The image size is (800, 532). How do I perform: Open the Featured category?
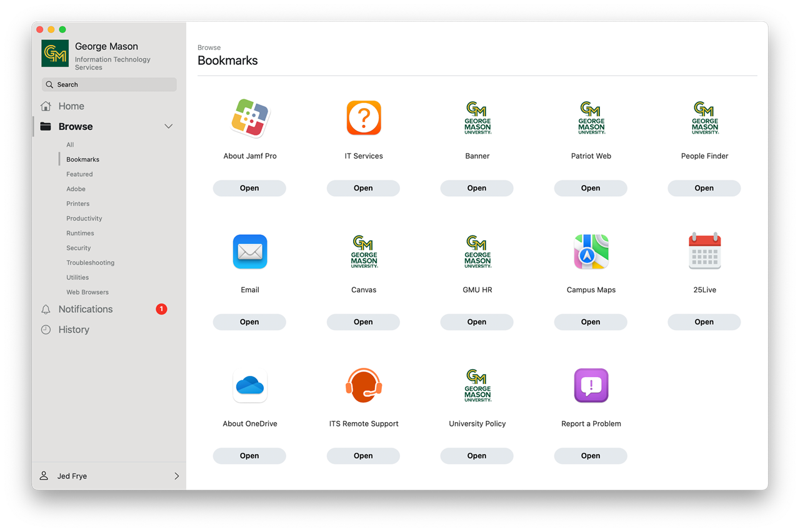pyautogui.click(x=79, y=174)
